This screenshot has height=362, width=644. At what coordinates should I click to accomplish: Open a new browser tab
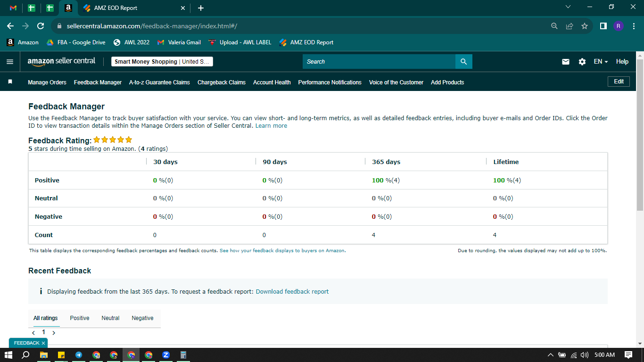[201, 8]
